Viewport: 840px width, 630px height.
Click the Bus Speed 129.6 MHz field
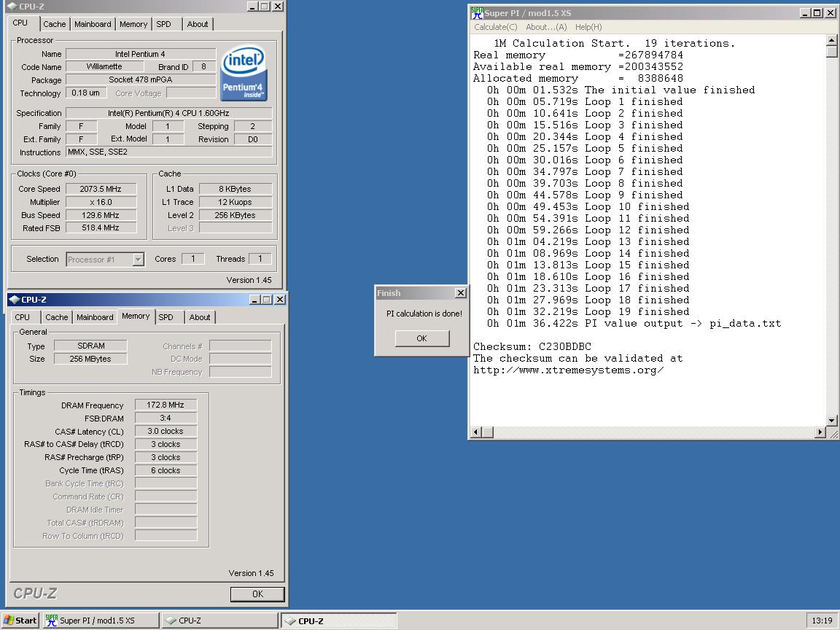(101, 215)
